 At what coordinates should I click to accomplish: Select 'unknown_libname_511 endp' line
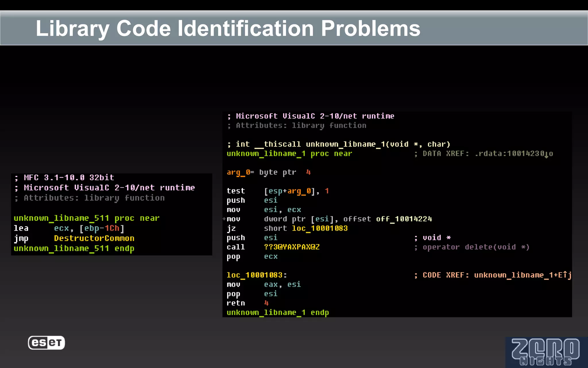point(74,248)
